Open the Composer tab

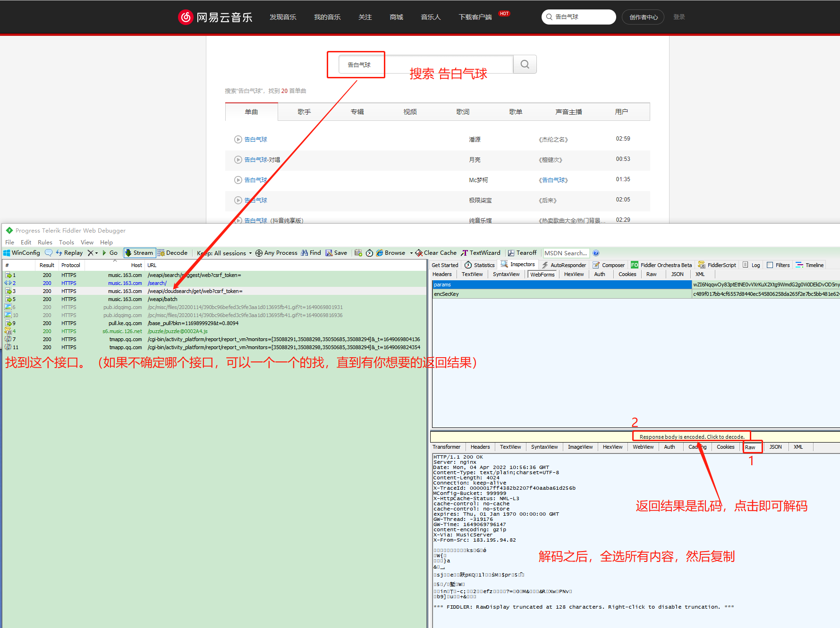tap(609, 265)
